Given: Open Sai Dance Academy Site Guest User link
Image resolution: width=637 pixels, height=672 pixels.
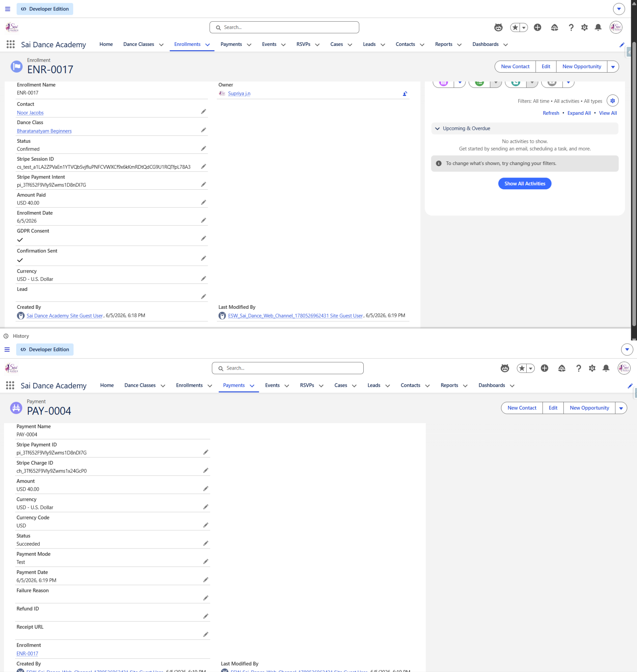Looking at the screenshot, I should click(x=64, y=316).
